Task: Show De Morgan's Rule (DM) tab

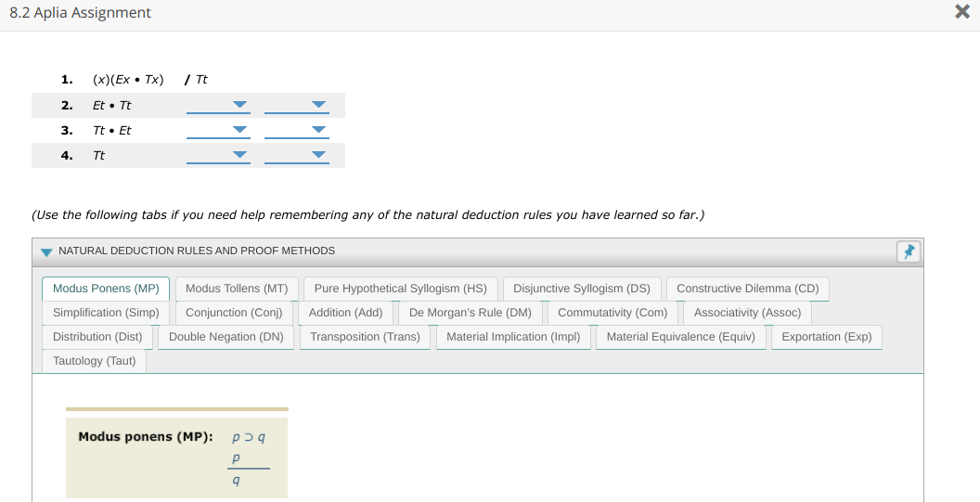Action: pos(471,313)
